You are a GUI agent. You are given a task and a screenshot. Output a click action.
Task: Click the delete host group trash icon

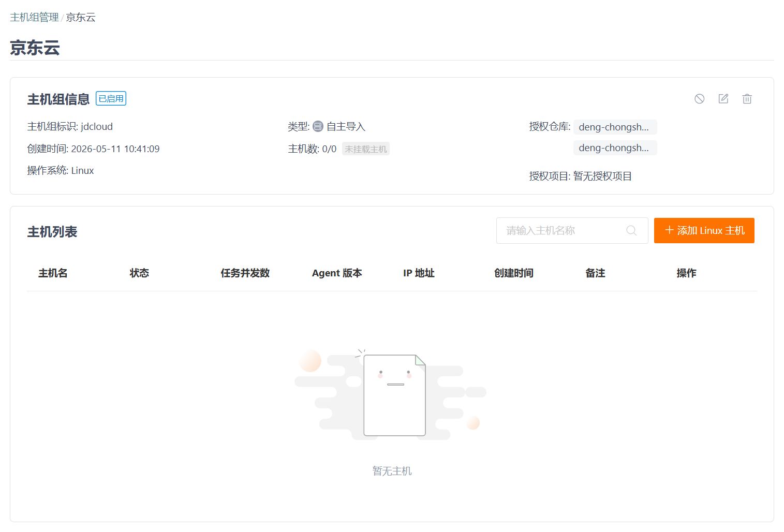[747, 99]
